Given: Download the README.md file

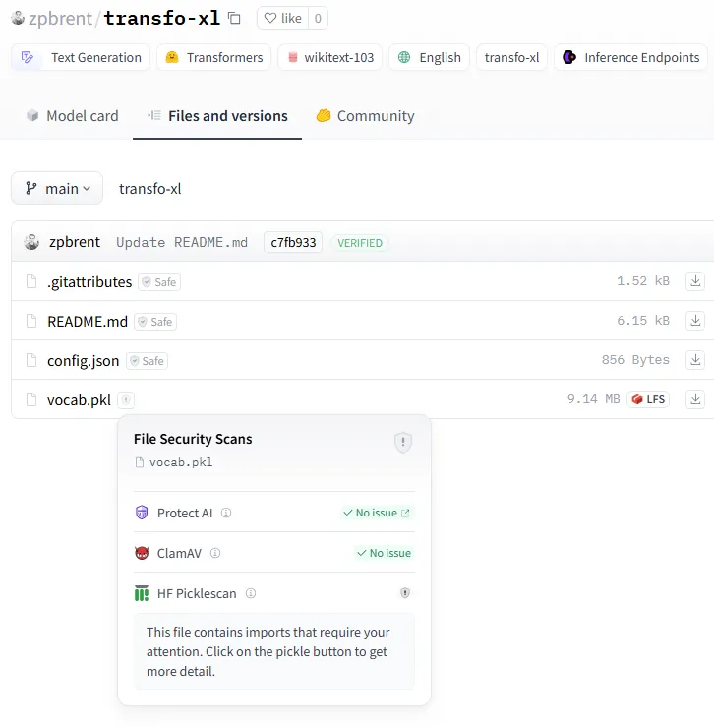Looking at the screenshot, I should pyautogui.click(x=695, y=321).
